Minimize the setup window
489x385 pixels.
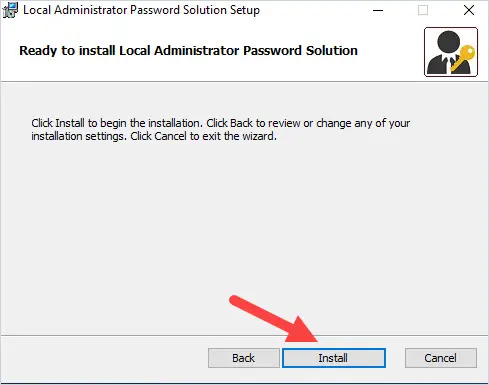tap(378, 10)
